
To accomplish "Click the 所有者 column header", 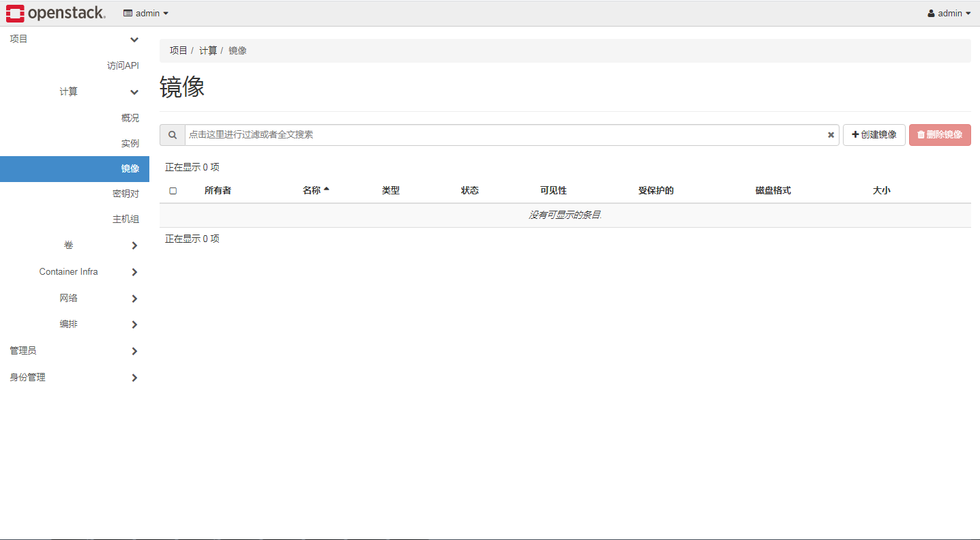I will tap(218, 190).
